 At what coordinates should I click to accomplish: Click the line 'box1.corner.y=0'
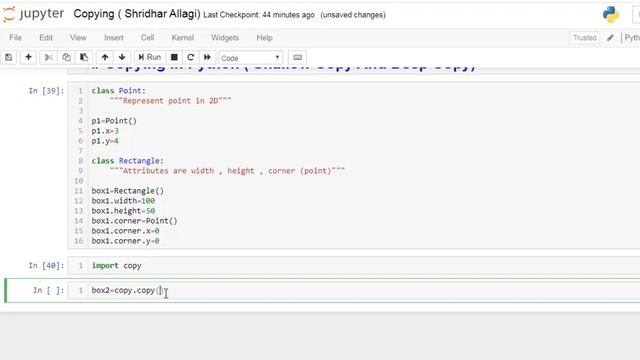click(125, 241)
